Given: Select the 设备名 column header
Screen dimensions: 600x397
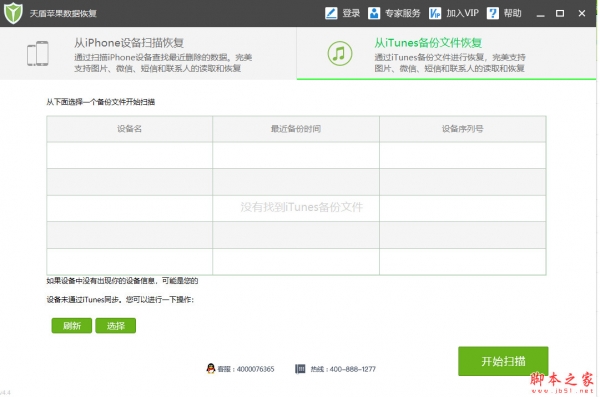Looking at the screenshot, I should click(129, 129).
